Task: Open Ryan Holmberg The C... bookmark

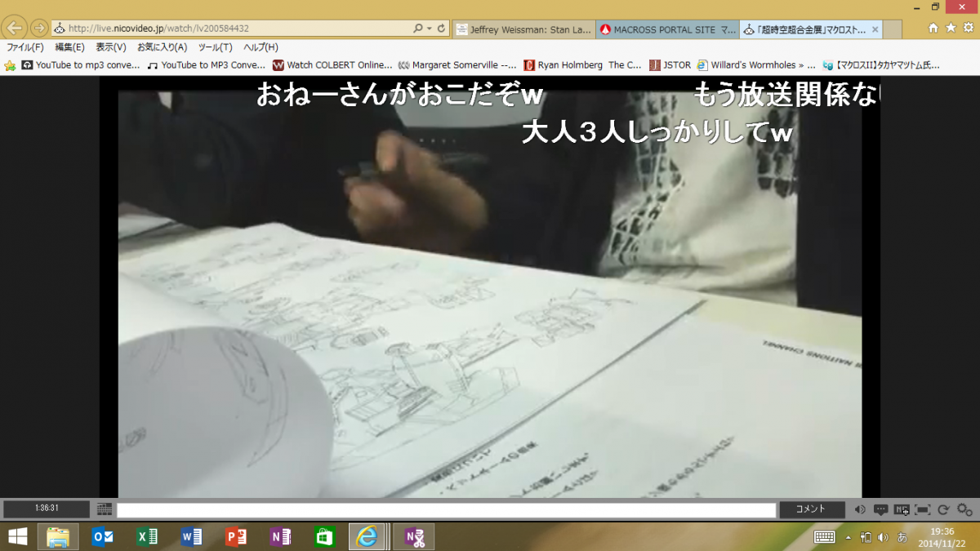Action: [x=583, y=65]
